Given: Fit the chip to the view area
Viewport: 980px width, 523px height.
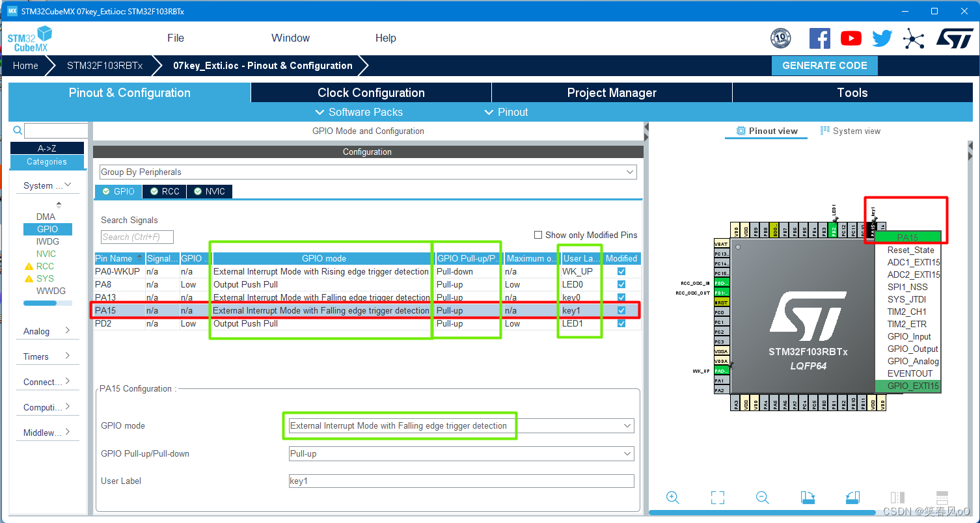Looking at the screenshot, I should click(718, 498).
